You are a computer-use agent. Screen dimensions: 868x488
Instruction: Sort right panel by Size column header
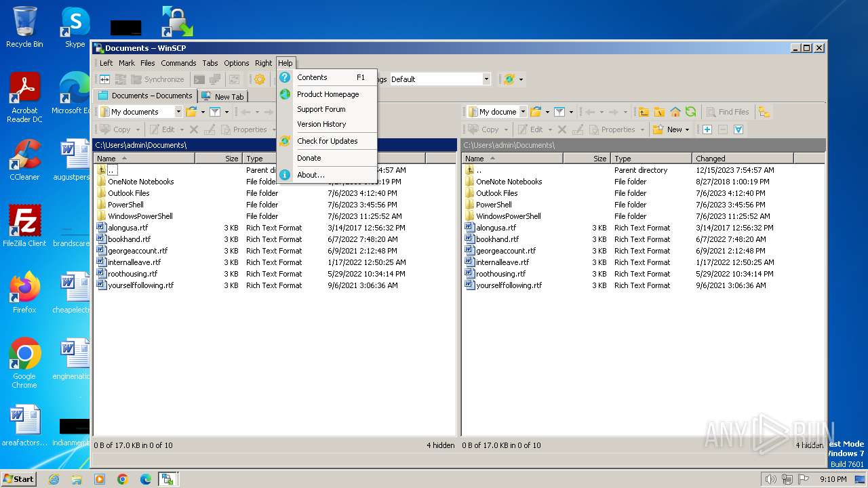click(x=586, y=158)
